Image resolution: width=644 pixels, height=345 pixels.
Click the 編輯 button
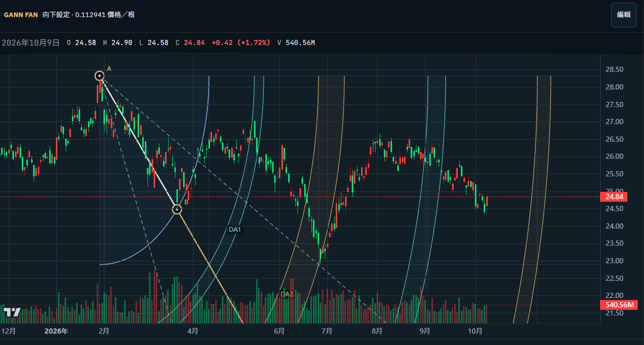(624, 14)
